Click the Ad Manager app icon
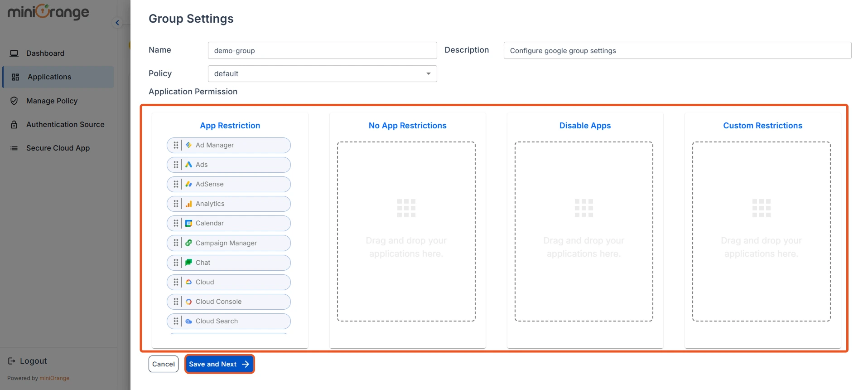Screen dimensions: 868x390 (x=188, y=145)
